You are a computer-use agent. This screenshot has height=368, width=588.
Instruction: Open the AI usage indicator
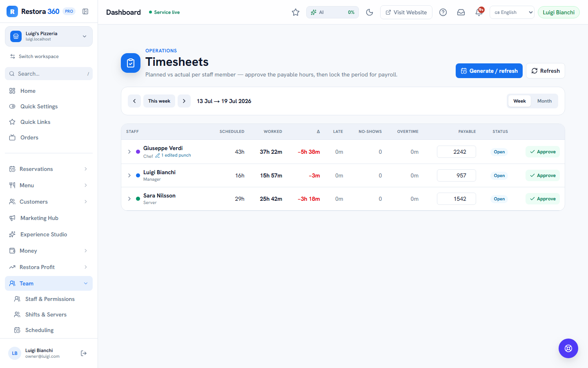333,12
